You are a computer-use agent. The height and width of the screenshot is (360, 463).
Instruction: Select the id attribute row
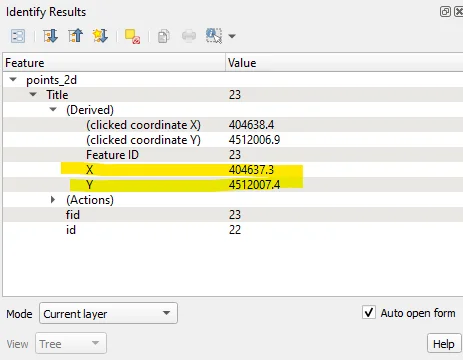coord(233,230)
